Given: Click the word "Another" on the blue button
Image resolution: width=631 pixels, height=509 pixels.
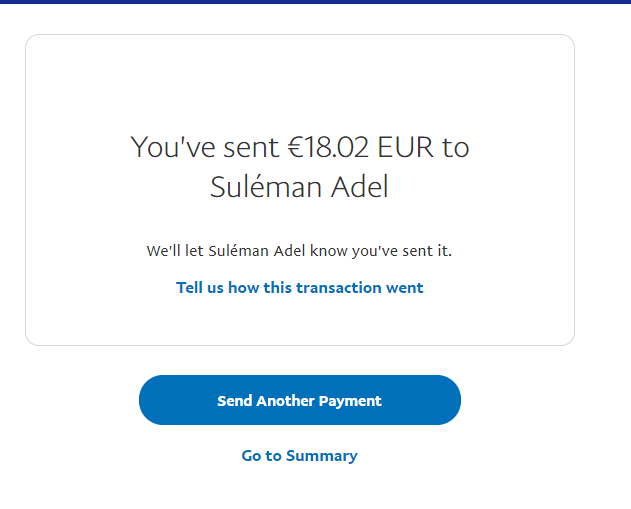Looking at the screenshot, I should coord(285,401).
